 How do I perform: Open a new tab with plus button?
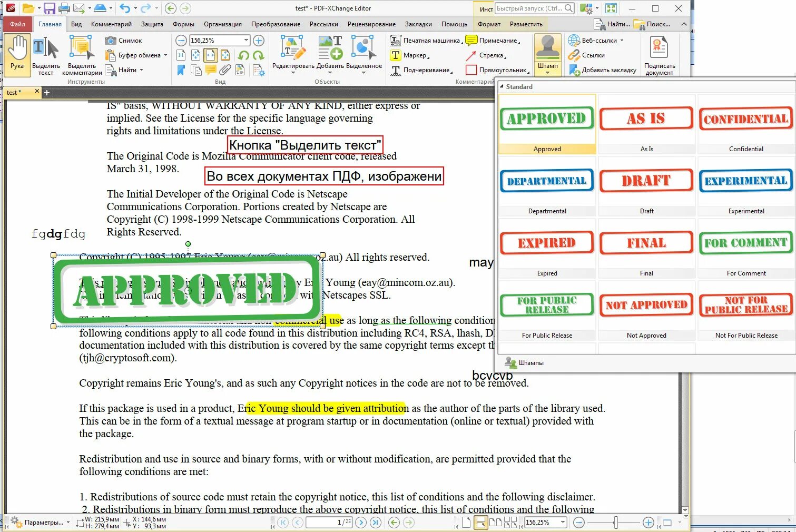pyautogui.click(x=47, y=93)
